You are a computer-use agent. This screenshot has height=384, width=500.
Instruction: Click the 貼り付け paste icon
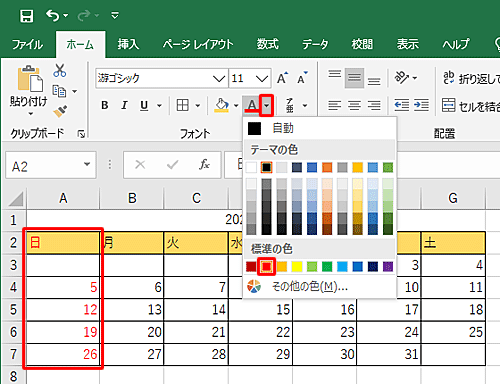pos(30,79)
